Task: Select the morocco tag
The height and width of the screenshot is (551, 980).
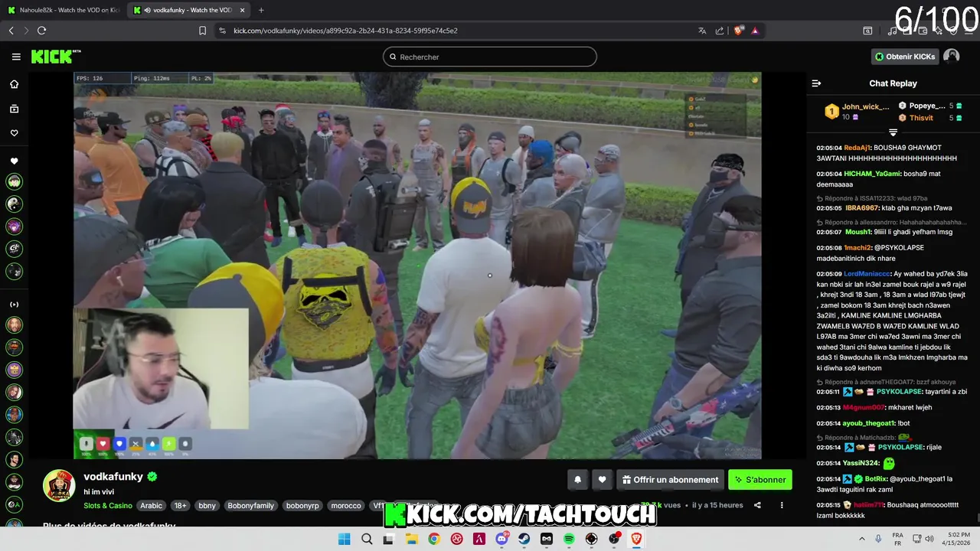Action: (x=346, y=506)
